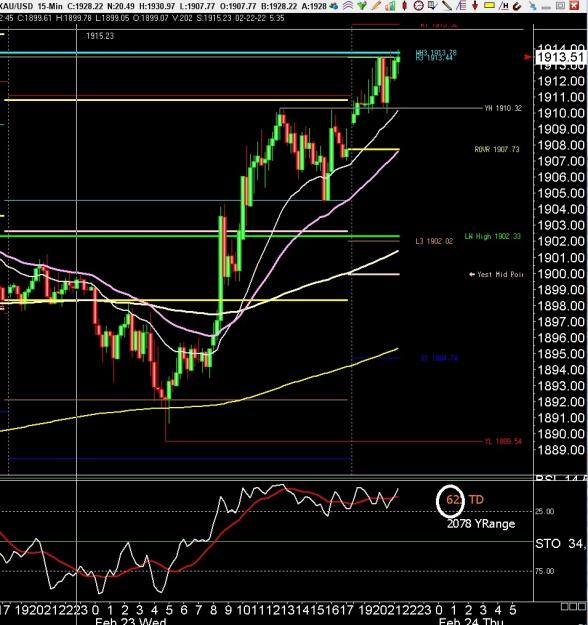The height and width of the screenshot is (625, 588).
Task: Click the red down-arrow marker tool
Action: point(475,6)
